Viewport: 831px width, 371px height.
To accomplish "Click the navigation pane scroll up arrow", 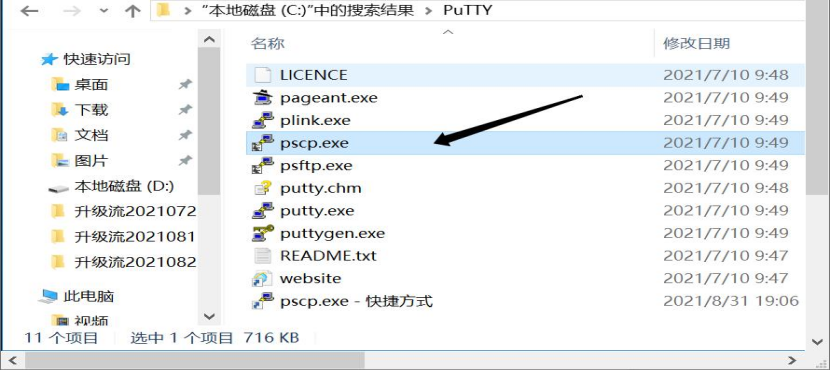I will pos(209,40).
